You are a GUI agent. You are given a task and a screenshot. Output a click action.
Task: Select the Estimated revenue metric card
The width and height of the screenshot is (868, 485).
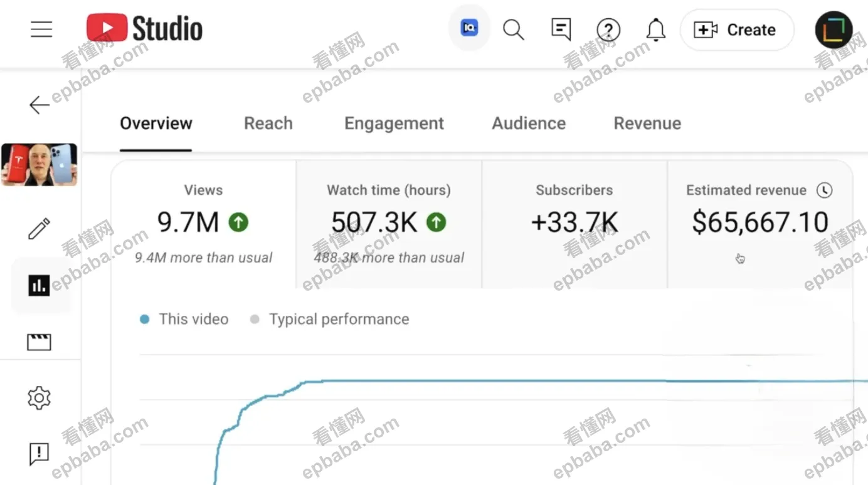760,224
